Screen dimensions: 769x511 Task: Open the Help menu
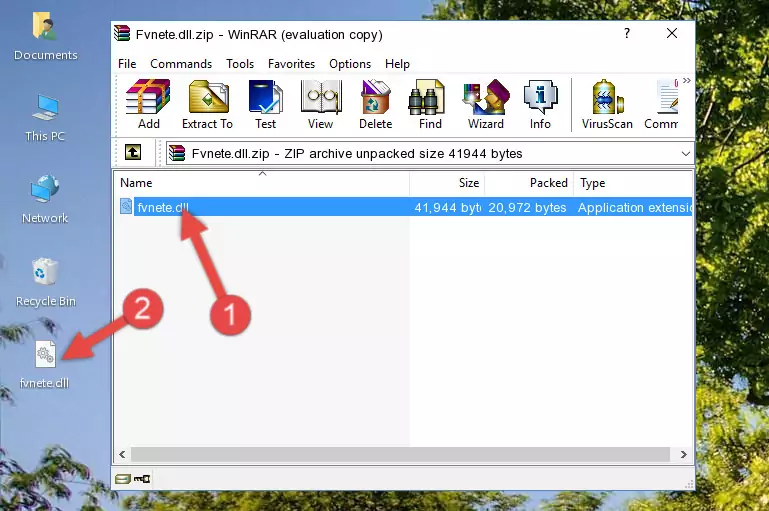pos(397,64)
